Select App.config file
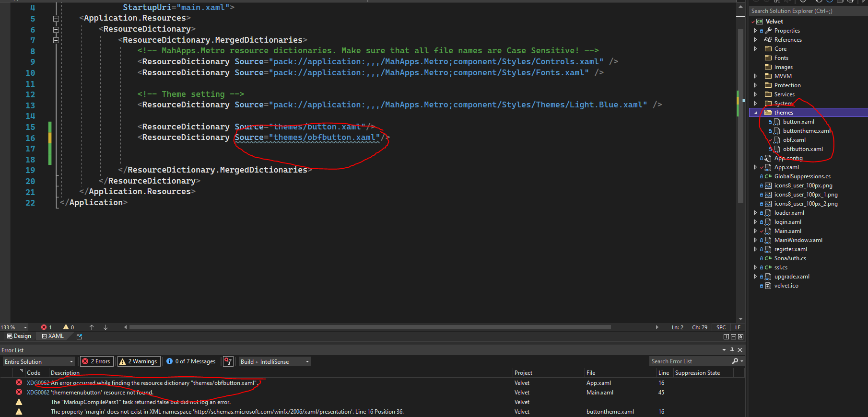This screenshot has height=417, width=868. tap(788, 158)
